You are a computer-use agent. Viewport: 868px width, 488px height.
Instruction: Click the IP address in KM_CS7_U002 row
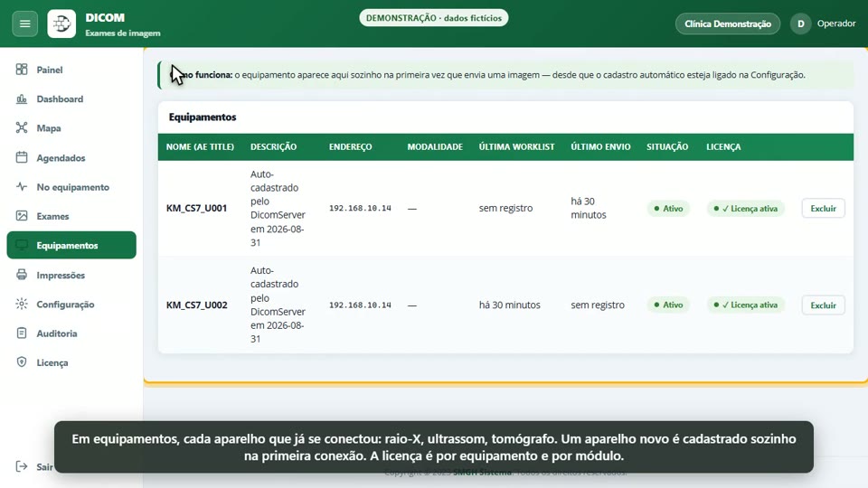[360, 305]
